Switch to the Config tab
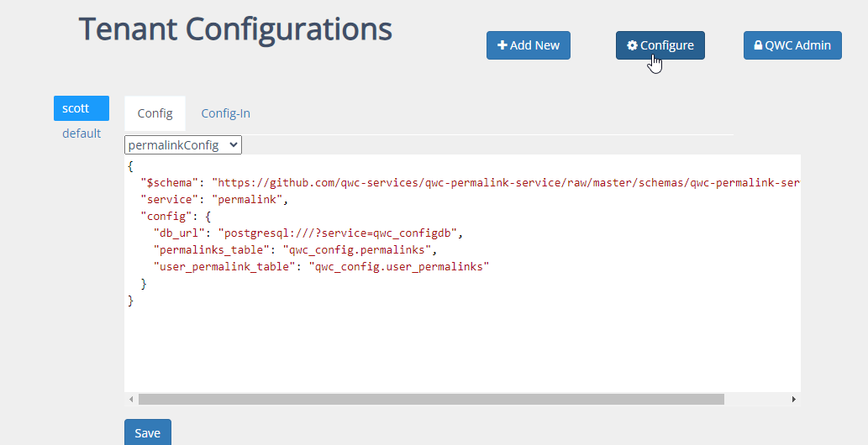The image size is (868, 445). [155, 113]
